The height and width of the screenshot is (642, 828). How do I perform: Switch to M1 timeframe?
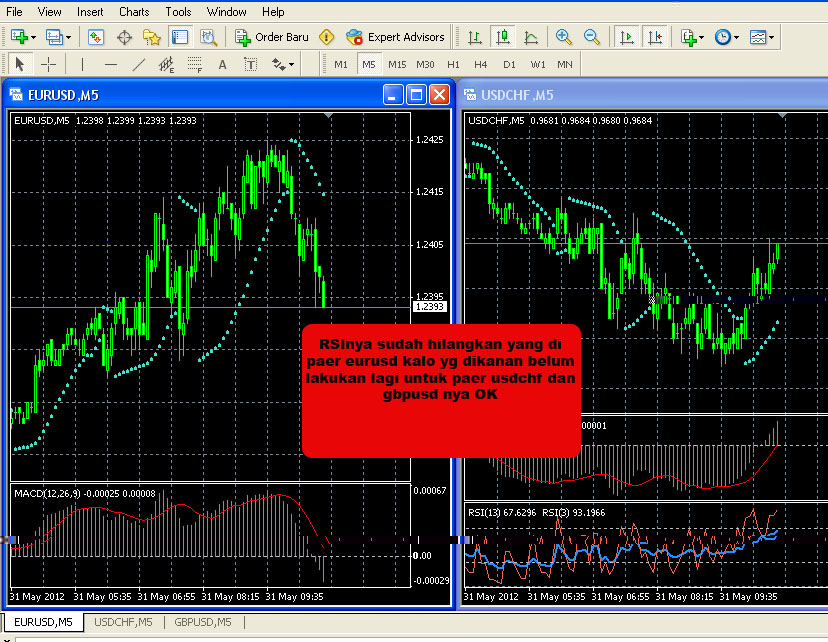click(x=341, y=64)
